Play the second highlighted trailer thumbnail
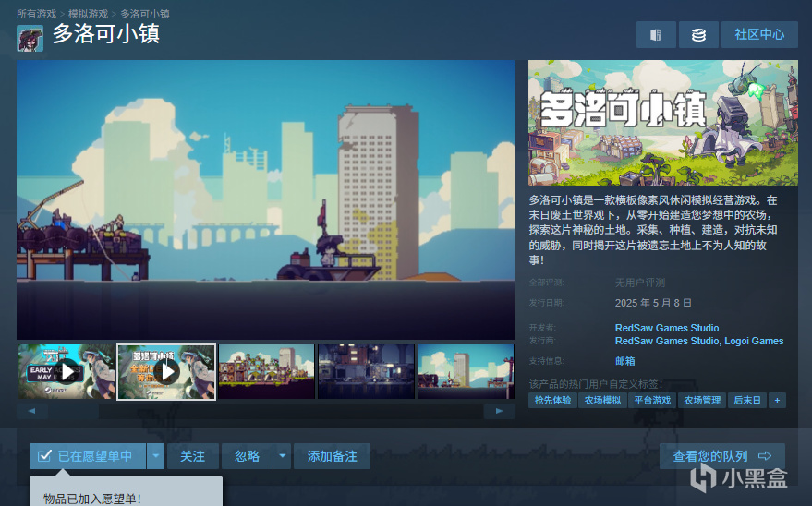The width and height of the screenshot is (812, 506). tap(166, 371)
